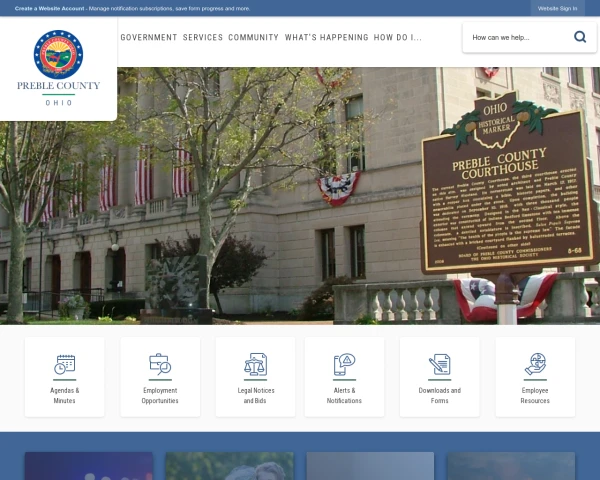Open the Agendas & Minutes calendar icon
Screen dimensions: 600x480
click(x=64, y=364)
